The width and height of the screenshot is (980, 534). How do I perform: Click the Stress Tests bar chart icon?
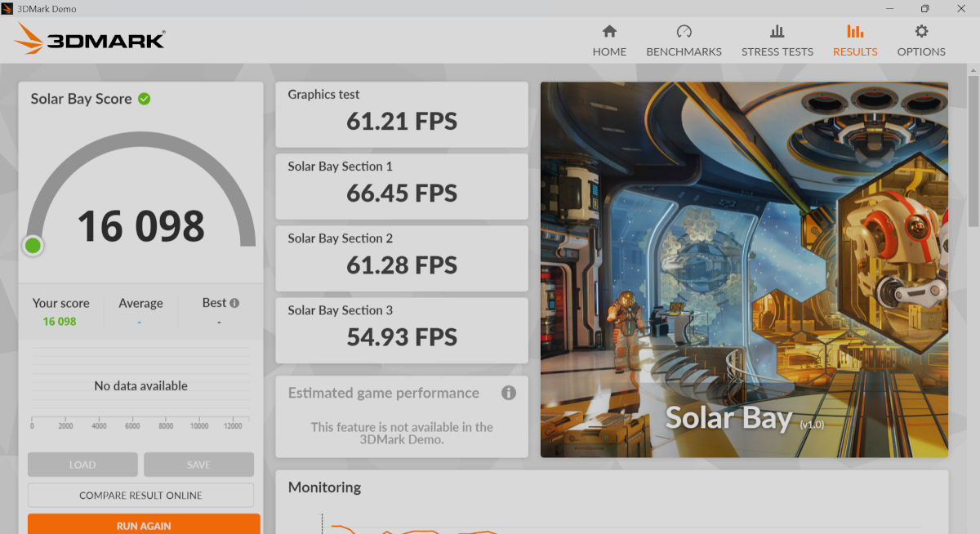(x=777, y=32)
